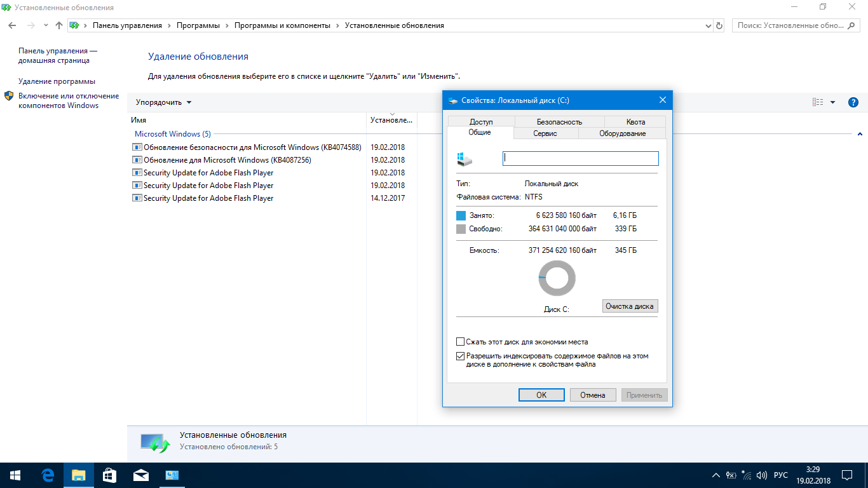The width and height of the screenshot is (868, 488).
Task: Click the gray Свободно color swatch
Action: pyautogui.click(x=461, y=229)
